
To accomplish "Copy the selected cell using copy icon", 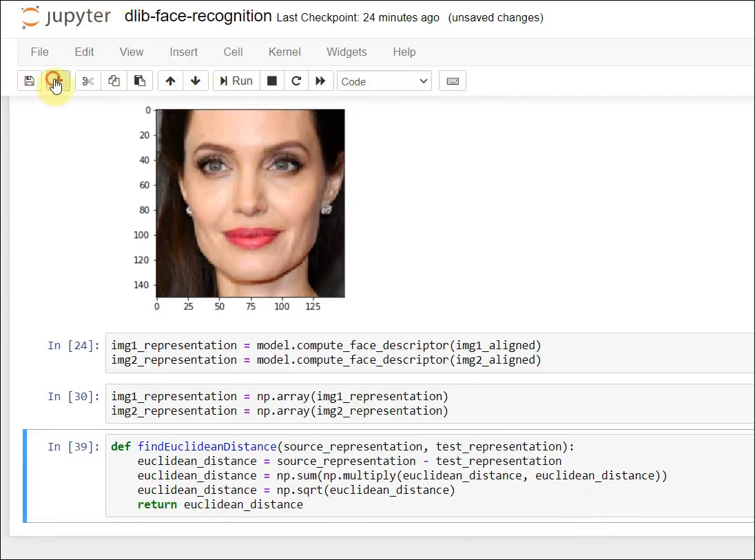I will [114, 81].
